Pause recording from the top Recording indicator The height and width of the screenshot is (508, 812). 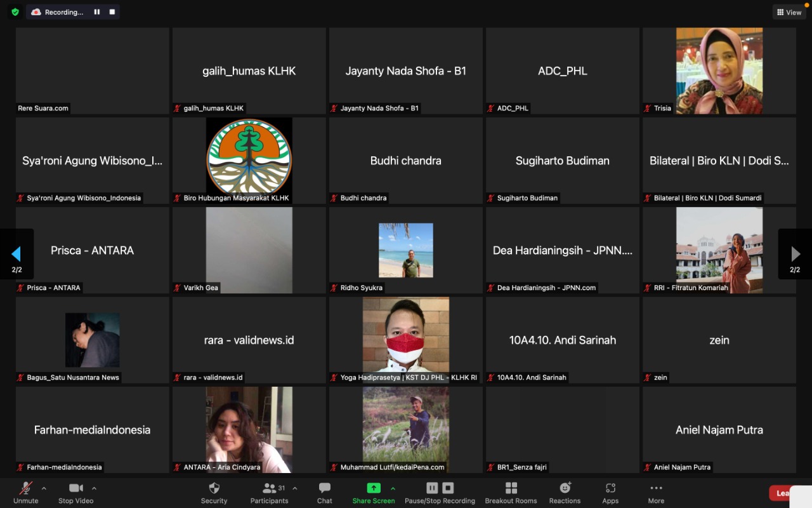pos(97,12)
